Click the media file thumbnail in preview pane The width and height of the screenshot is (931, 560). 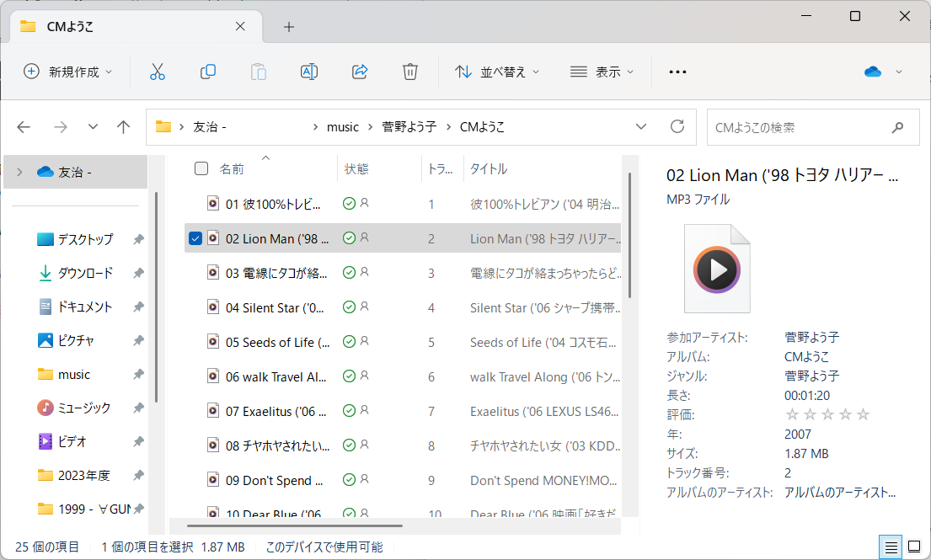(x=717, y=269)
